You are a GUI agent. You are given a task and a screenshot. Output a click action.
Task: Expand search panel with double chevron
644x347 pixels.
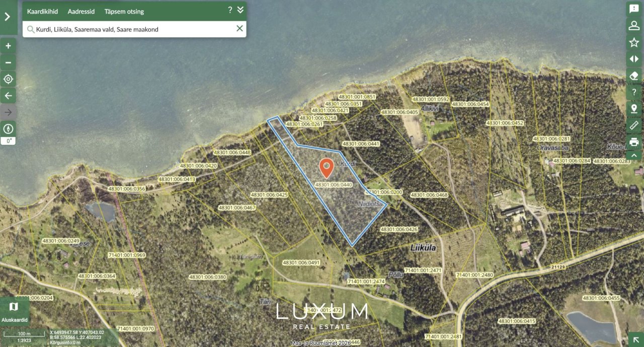tap(240, 10)
